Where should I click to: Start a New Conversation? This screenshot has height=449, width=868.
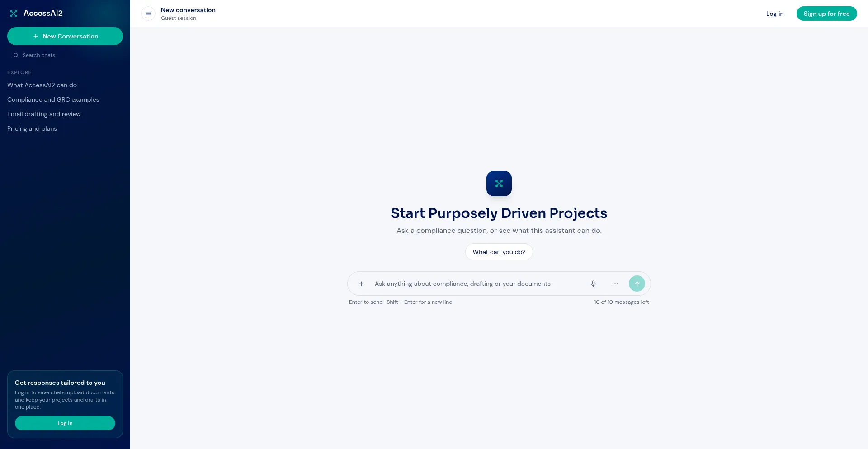pos(65,36)
